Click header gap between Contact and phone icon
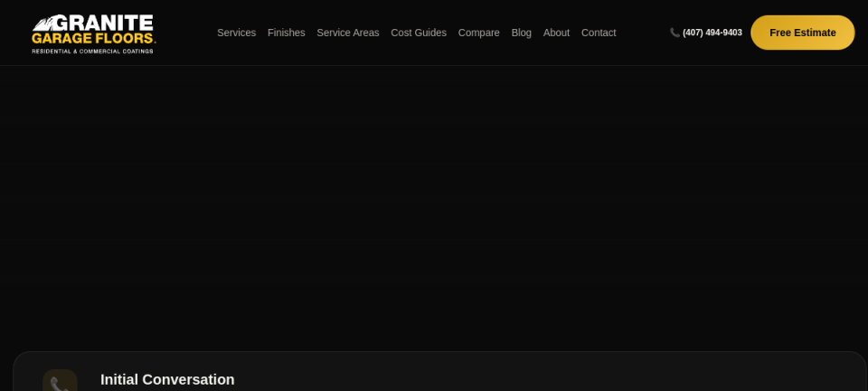 (x=643, y=33)
